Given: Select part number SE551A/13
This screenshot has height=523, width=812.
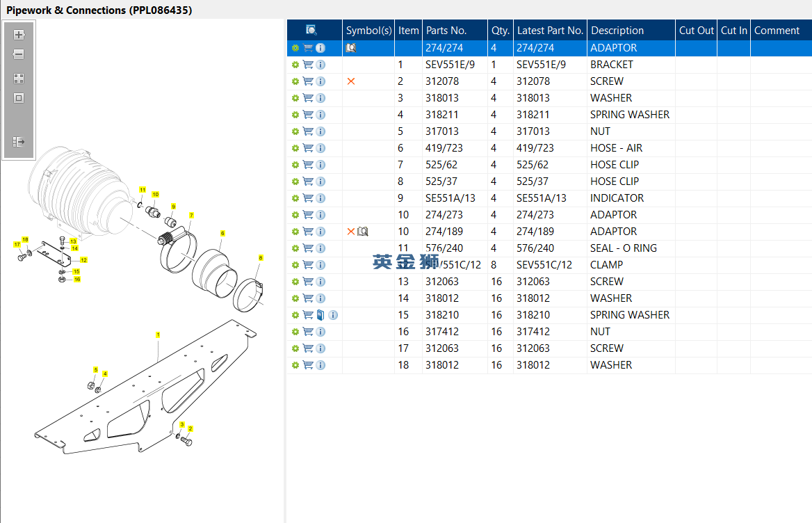Looking at the screenshot, I should [450, 198].
